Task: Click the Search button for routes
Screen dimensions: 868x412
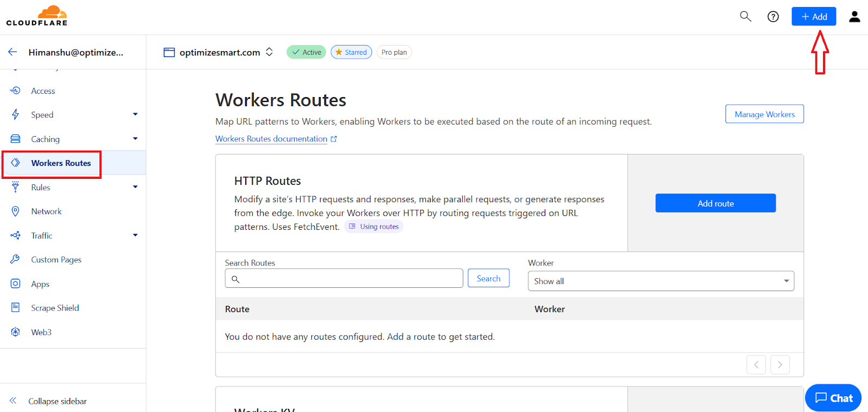Action: click(x=488, y=278)
